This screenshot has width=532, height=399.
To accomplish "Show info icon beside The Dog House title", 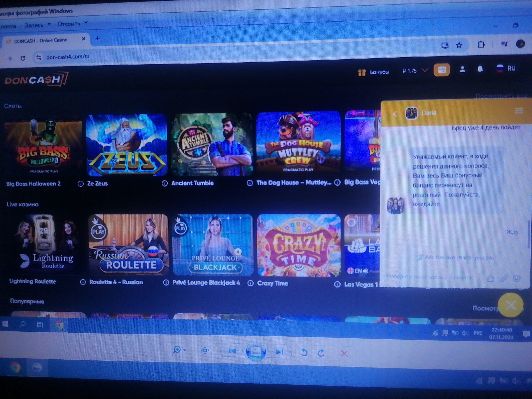I will click(250, 183).
